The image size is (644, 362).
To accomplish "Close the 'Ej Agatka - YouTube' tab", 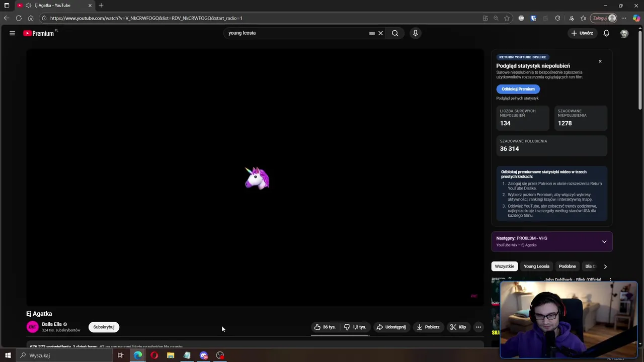I will tap(90, 6).
